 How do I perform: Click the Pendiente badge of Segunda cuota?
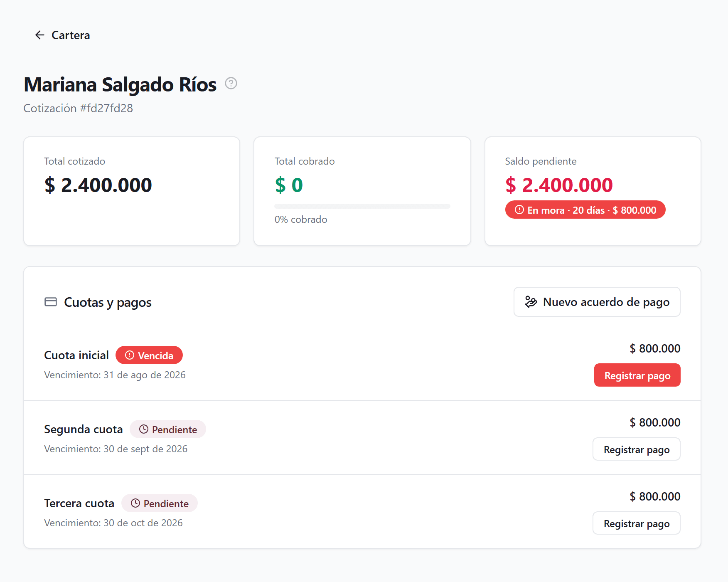pos(168,429)
